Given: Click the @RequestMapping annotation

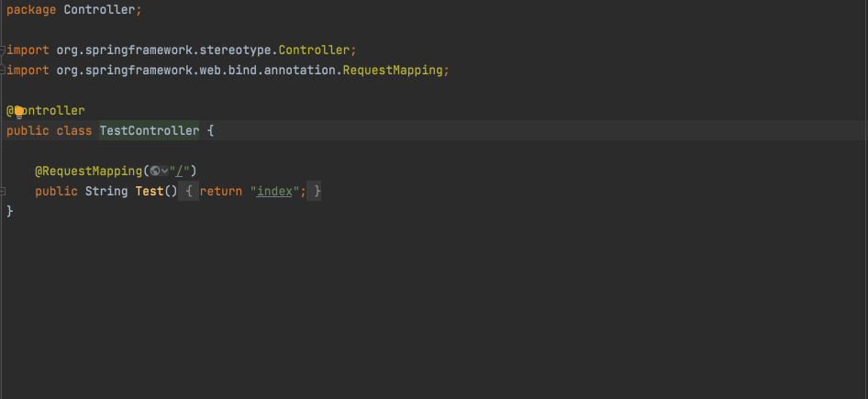Looking at the screenshot, I should [x=89, y=171].
